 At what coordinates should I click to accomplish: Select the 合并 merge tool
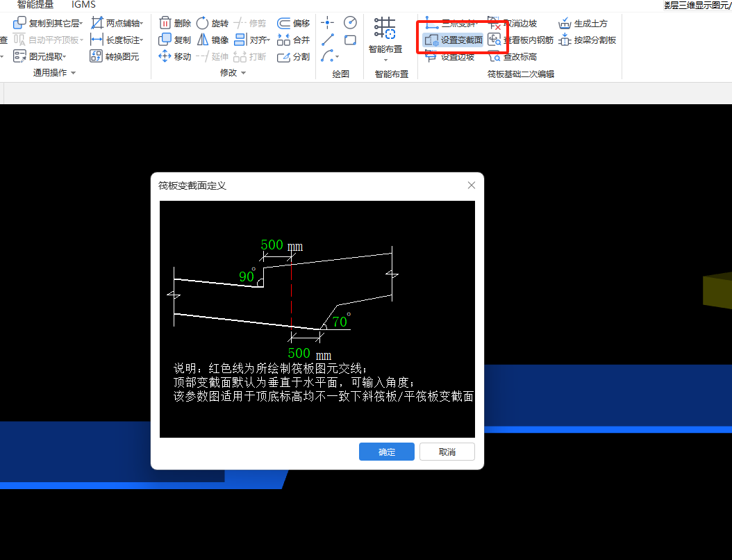tap(293, 40)
